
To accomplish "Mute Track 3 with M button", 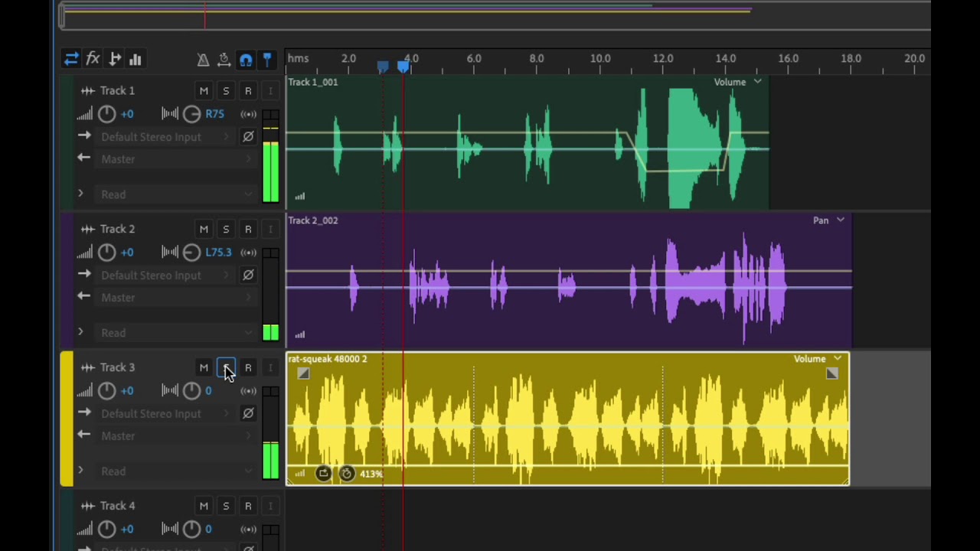I will (204, 368).
